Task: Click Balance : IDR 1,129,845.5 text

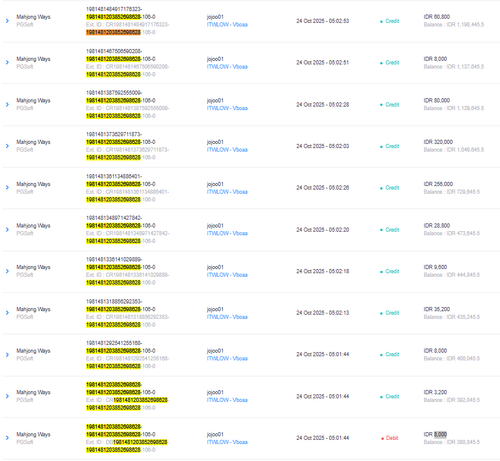Action: 454,108
